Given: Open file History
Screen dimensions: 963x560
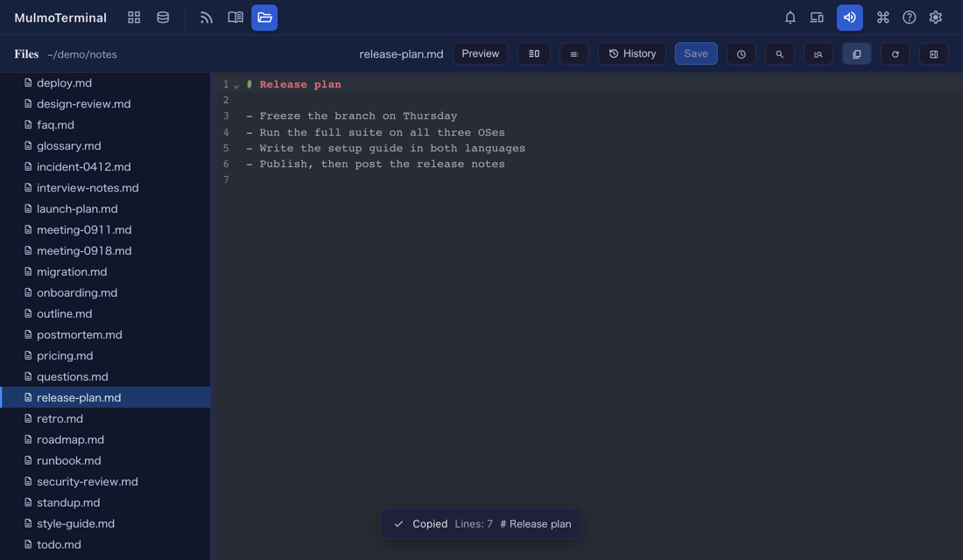Looking at the screenshot, I should click(x=632, y=53).
